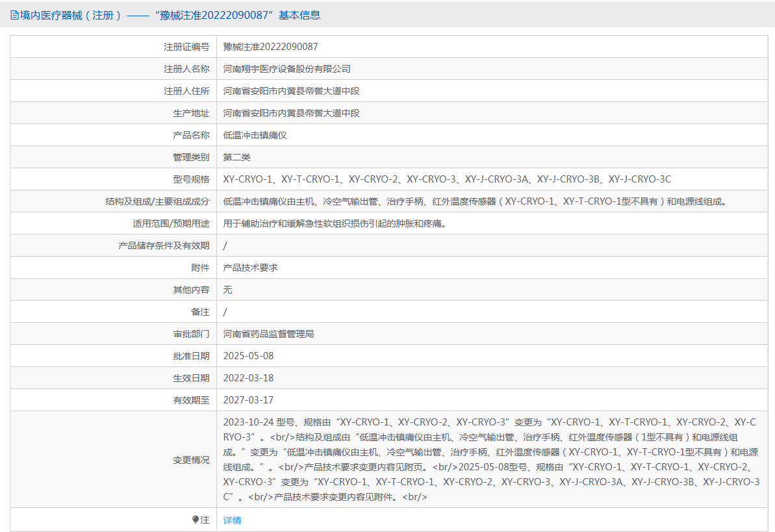Viewport: 775px width, 532px height.
Task: Select product name 低温冲击镇痛仪
Action: pos(255,135)
